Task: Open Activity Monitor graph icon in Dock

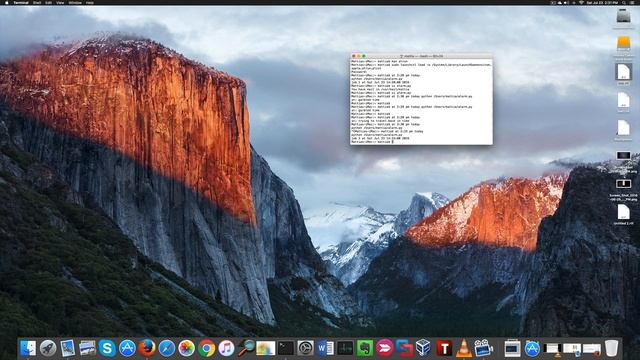Action: click(x=345, y=348)
